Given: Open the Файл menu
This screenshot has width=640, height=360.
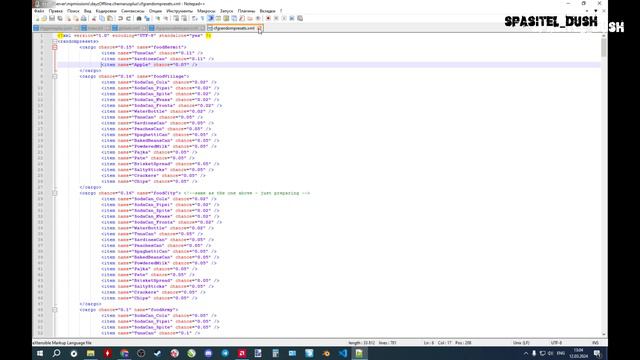Looking at the screenshot, I should click(39, 11).
